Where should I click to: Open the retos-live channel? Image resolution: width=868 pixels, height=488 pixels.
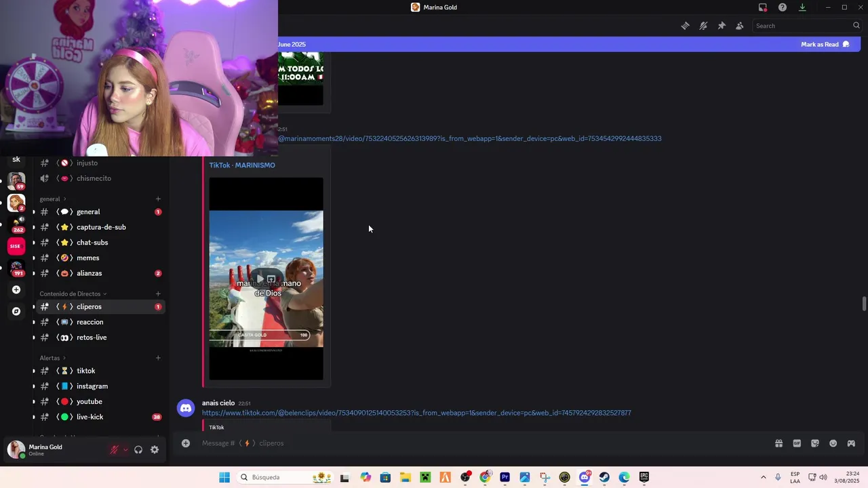pyautogui.click(x=100, y=337)
